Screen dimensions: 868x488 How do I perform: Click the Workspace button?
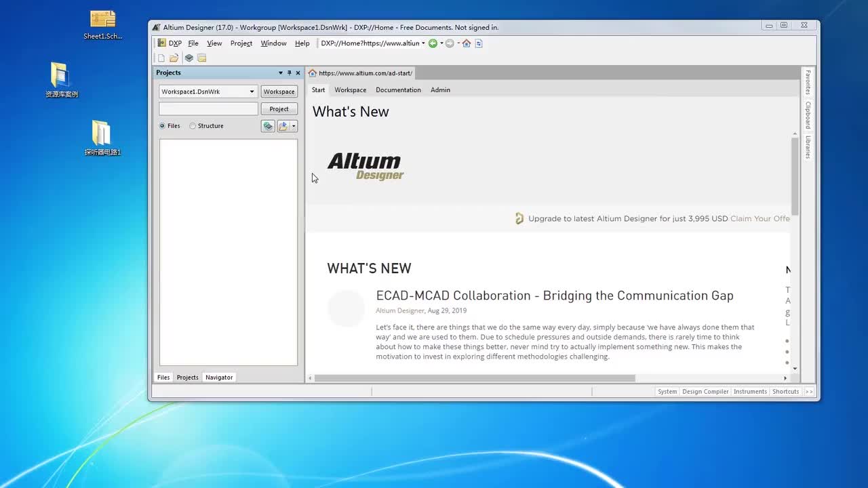point(279,91)
